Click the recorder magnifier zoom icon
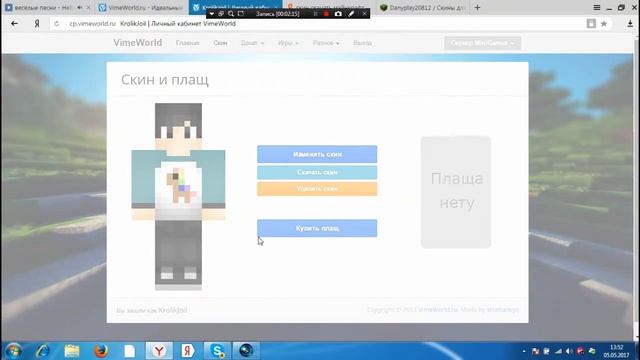 click(x=231, y=14)
